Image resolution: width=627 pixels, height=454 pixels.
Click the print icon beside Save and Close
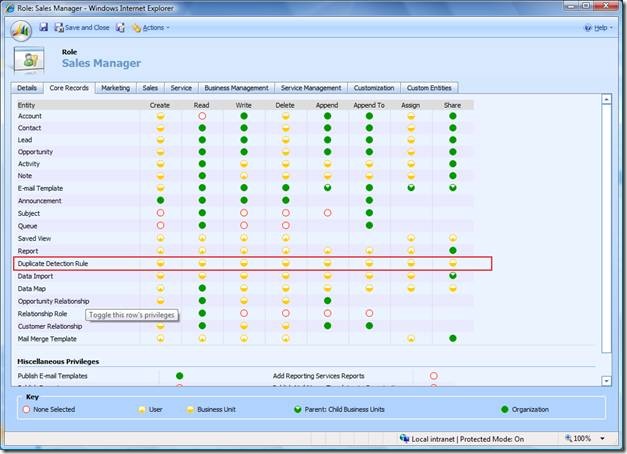point(120,28)
